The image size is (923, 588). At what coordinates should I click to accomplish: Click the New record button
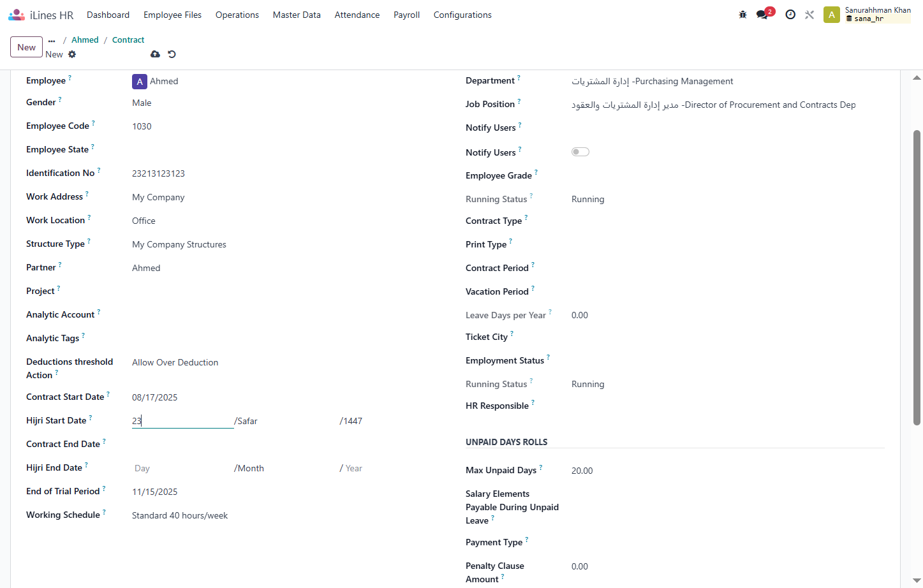pyautogui.click(x=27, y=47)
